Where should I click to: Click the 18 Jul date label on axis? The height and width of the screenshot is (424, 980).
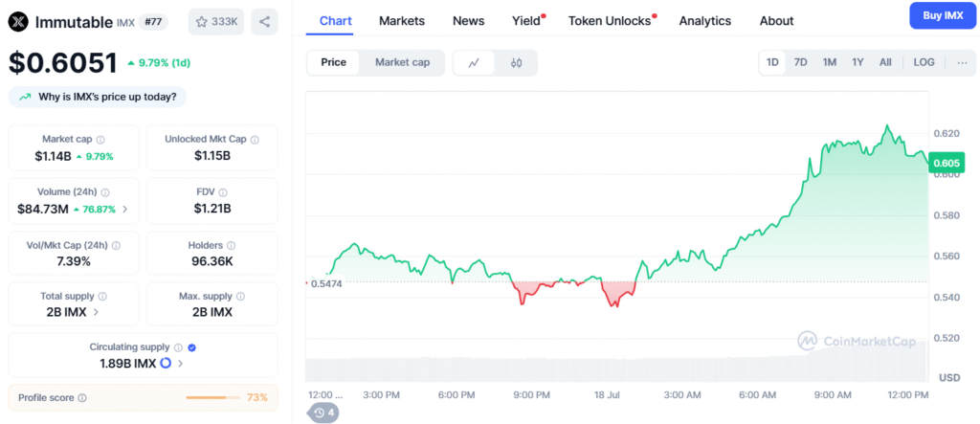coord(609,394)
